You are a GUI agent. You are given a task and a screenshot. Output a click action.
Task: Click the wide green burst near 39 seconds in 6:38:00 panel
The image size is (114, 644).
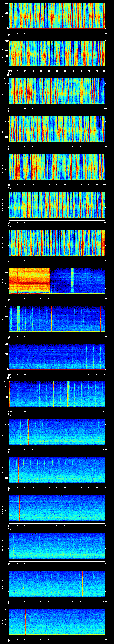coord(72,281)
